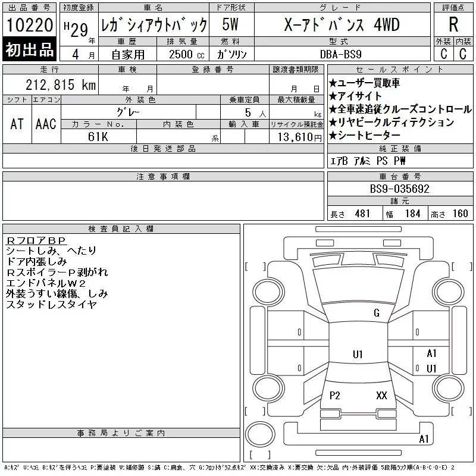The width and height of the screenshot is (476, 476).
Task: Click the P2 mark on the diagram
Action: click(334, 396)
